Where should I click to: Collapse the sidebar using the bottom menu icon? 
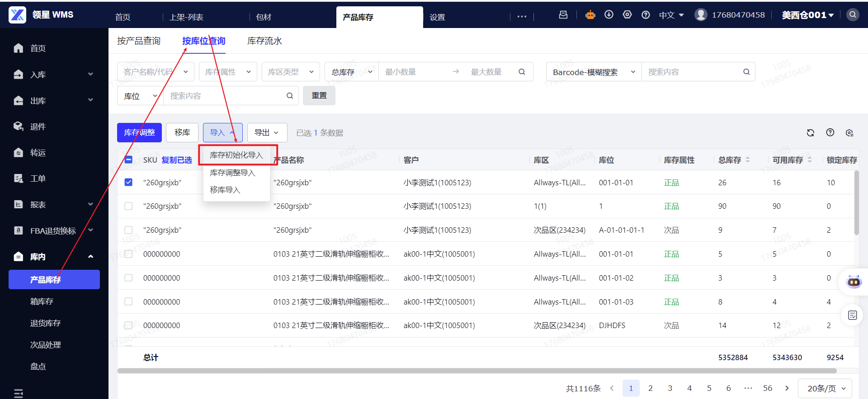[x=19, y=393]
